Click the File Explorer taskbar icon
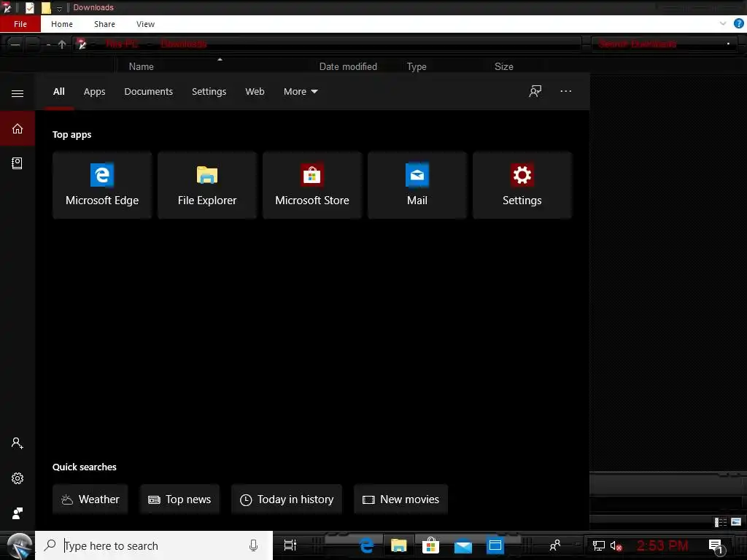Screen dimensions: 747x560 tap(399, 545)
